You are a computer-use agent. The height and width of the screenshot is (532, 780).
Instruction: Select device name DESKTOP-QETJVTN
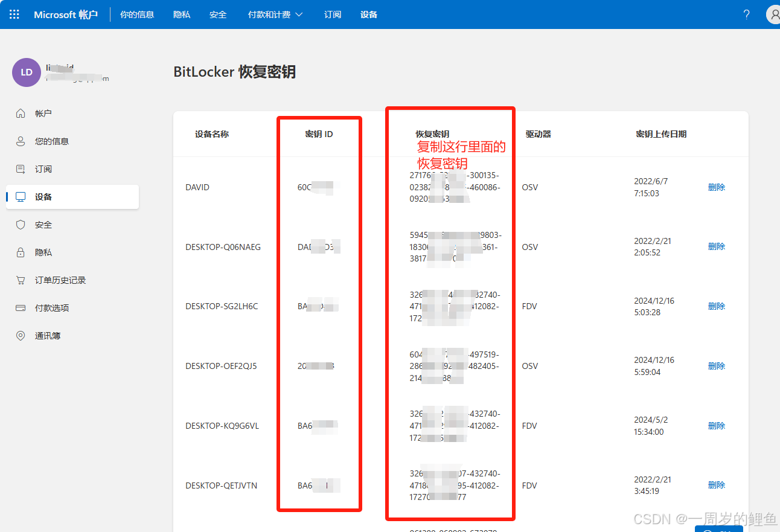pyautogui.click(x=221, y=486)
